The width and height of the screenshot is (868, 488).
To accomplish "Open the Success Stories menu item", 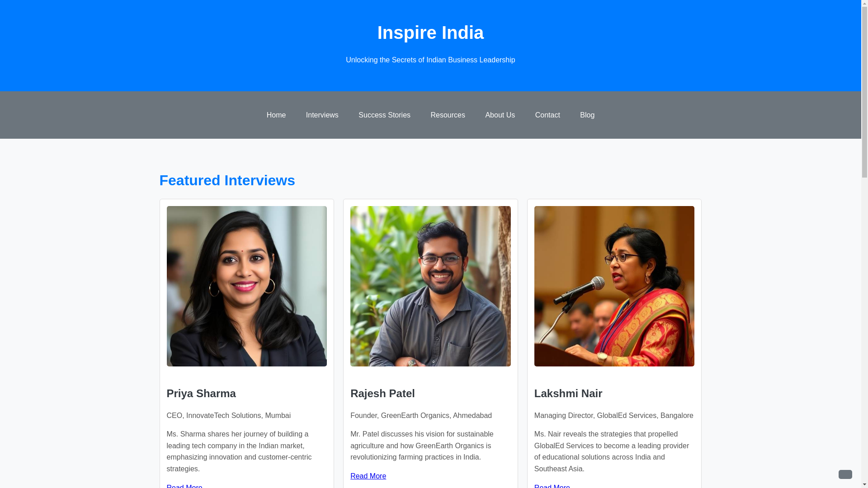I will click(384, 115).
